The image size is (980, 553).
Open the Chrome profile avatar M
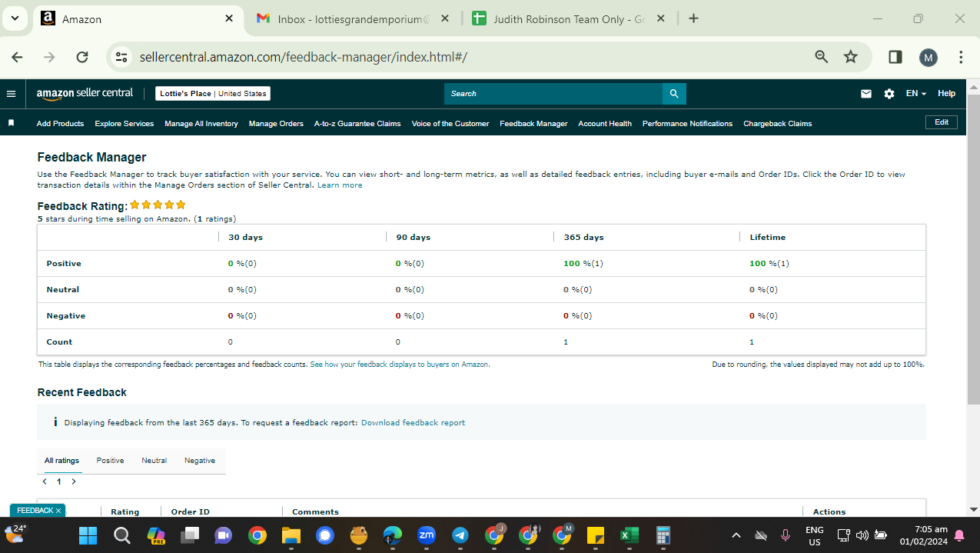pos(929,57)
